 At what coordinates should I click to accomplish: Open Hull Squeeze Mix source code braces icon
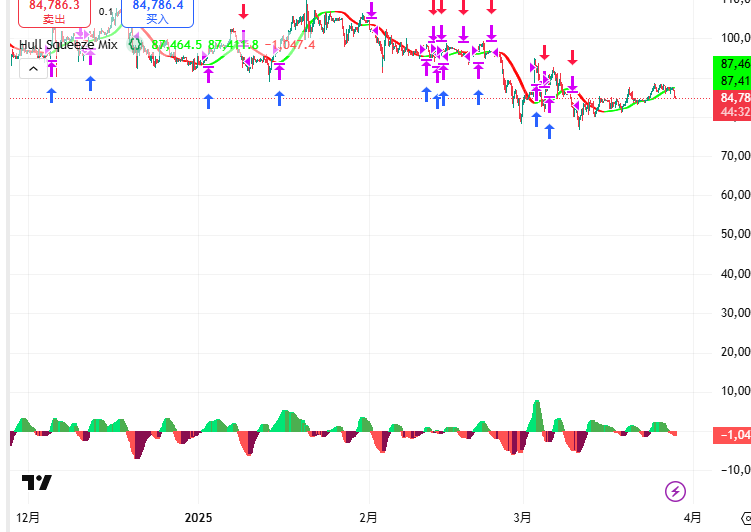(135, 45)
